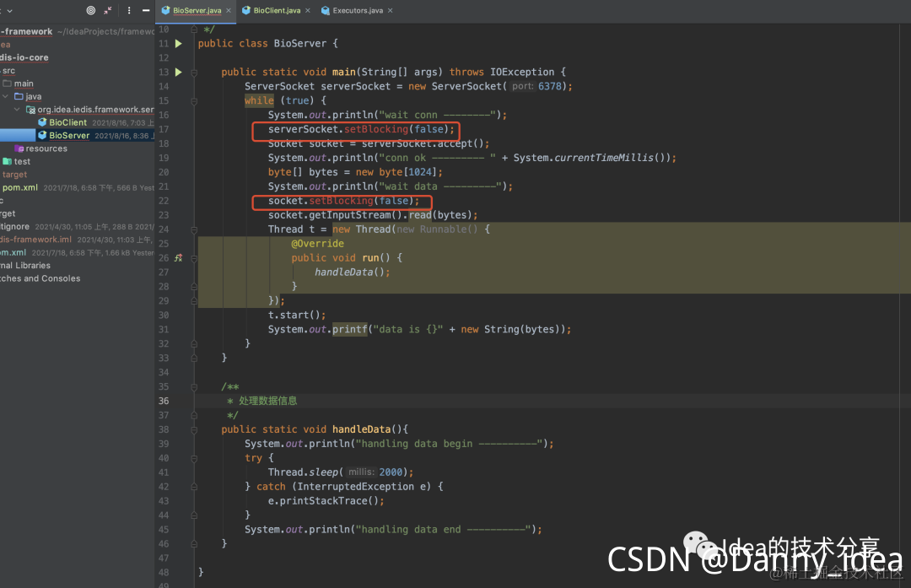Run BioServer class from line 11 gutter

[178, 44]
